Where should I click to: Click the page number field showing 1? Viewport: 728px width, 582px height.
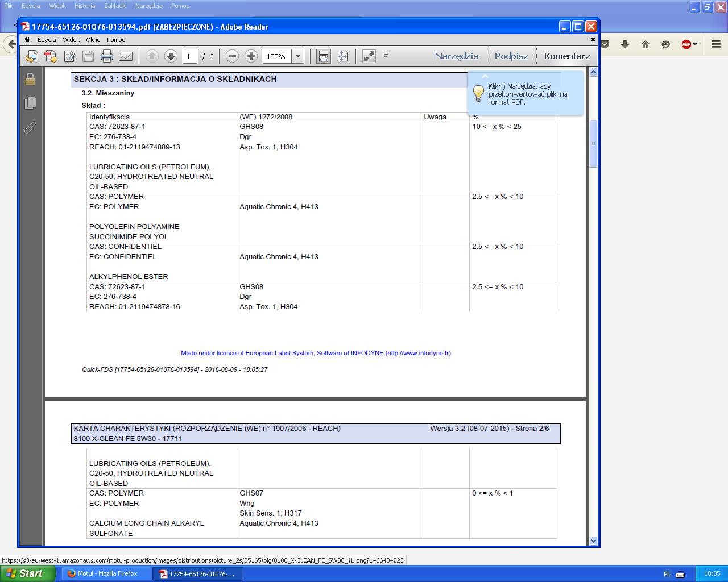(x=189, y=56)
